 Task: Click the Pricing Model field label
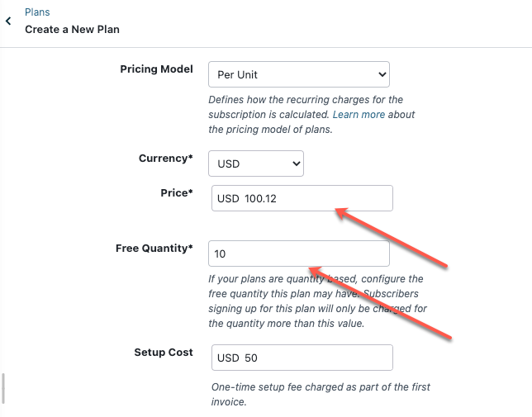click(156, 69)
